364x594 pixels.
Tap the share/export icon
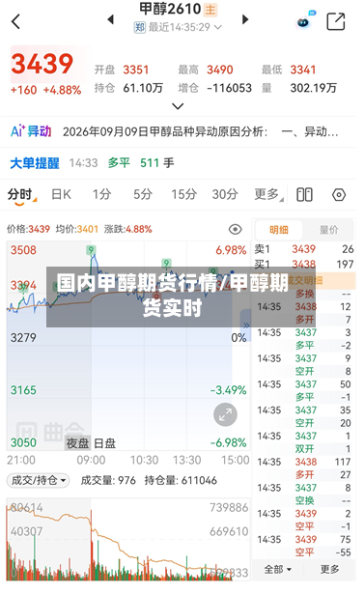pyautogui.click(x=336, y=21)
